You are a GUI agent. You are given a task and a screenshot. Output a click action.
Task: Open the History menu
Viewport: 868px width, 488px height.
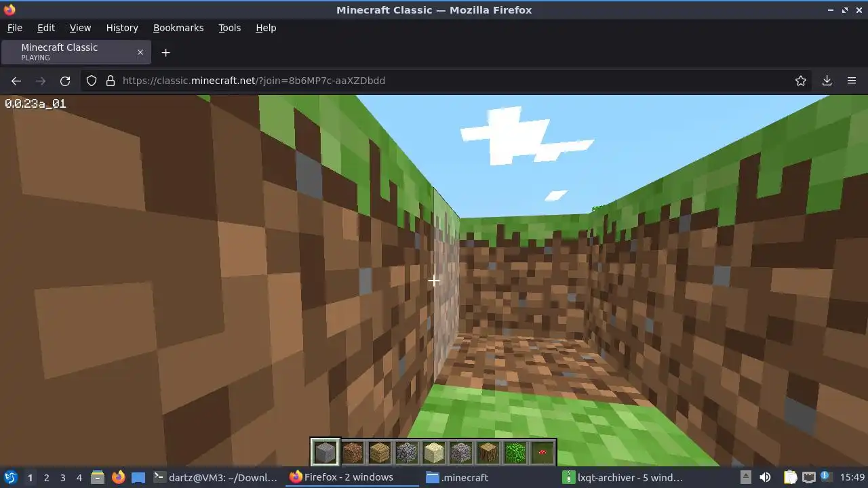coord(122,28)
